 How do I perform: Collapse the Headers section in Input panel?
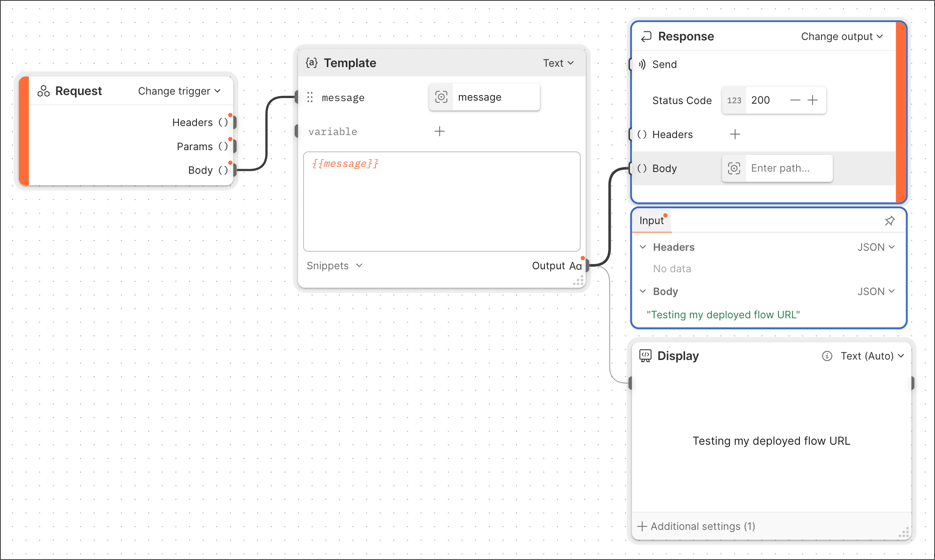tap(643, 247)
